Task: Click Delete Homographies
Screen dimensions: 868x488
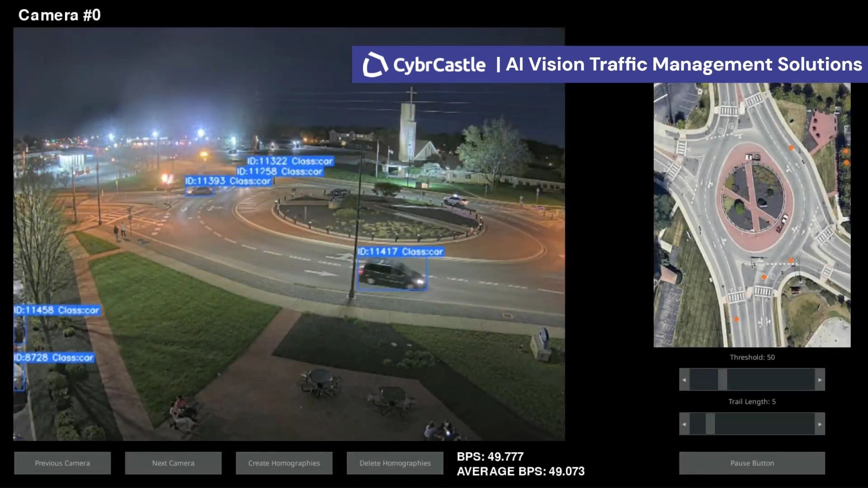Action: click(x=395, y=463)
